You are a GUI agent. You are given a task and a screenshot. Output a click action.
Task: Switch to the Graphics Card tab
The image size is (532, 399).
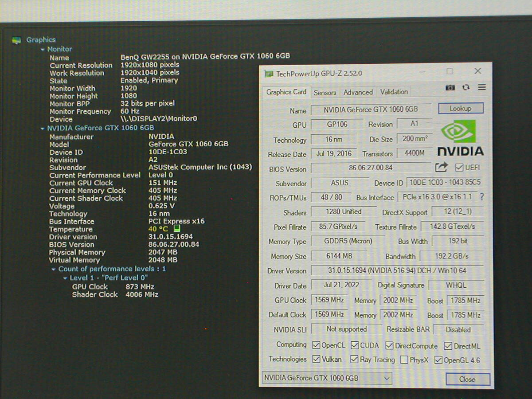286,92
